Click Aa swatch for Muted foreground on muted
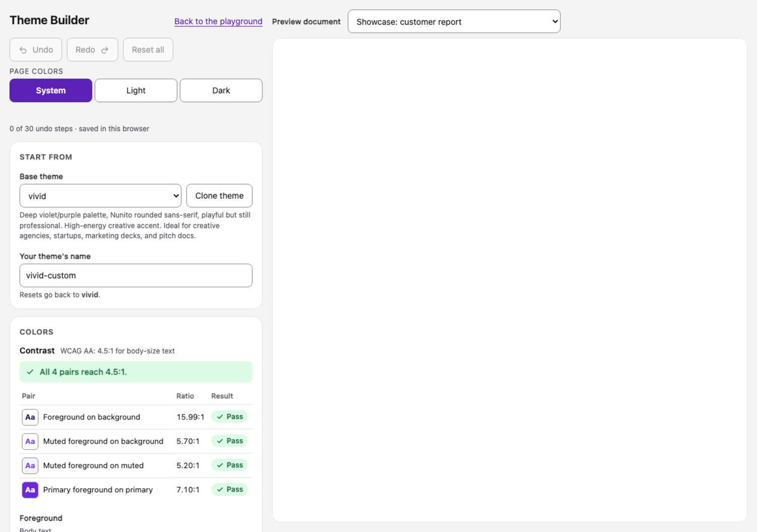Image resolution: width=757 pixels, height=532 pixels. tap(30, 465)
